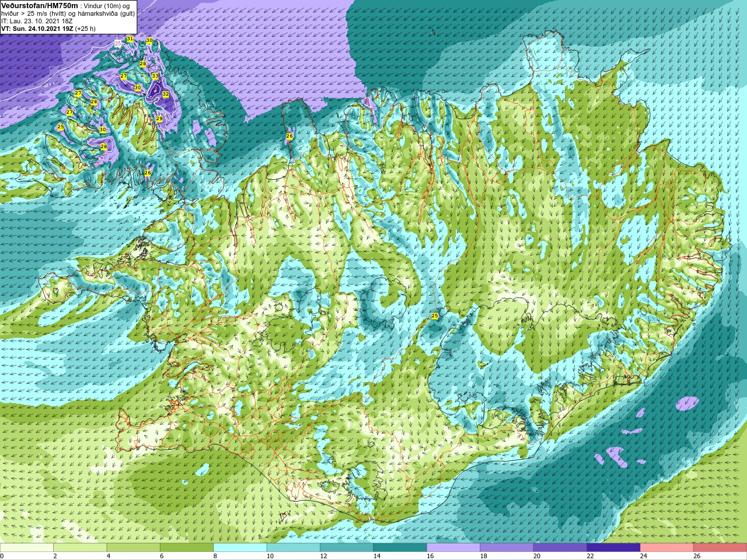The image size is (747, 560).
Task: Select the 10–12 m/s aqua legend swatch
Action: click(x=294, y=548)
